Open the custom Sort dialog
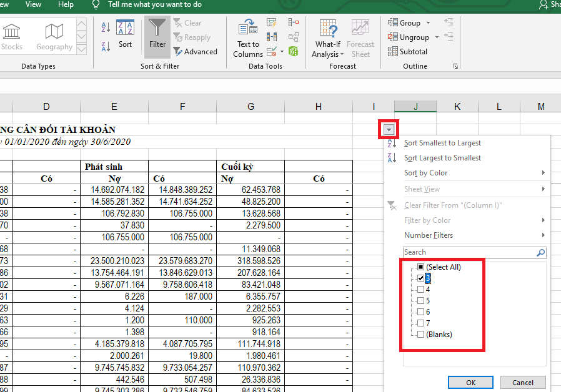This screenshot has height=392, width=561. (x=125, y=33)
